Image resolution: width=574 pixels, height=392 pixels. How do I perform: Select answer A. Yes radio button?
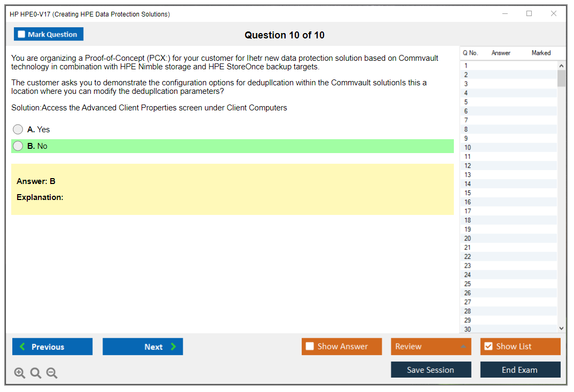(18, 130)
